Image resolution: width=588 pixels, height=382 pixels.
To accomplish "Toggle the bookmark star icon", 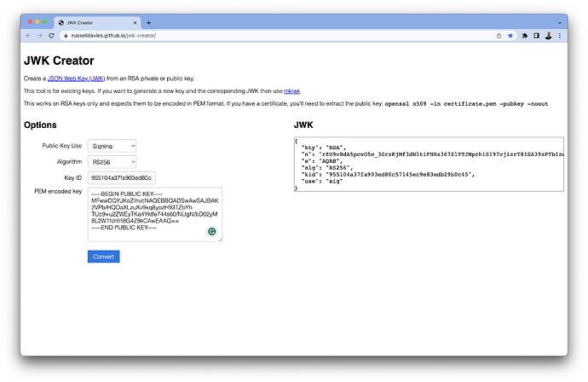I will pos(510,36).
